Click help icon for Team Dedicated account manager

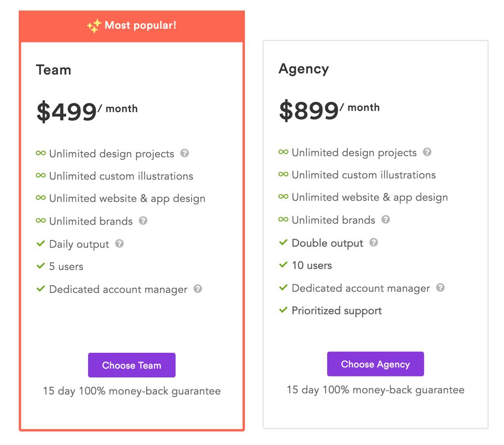tap(198, 289)
